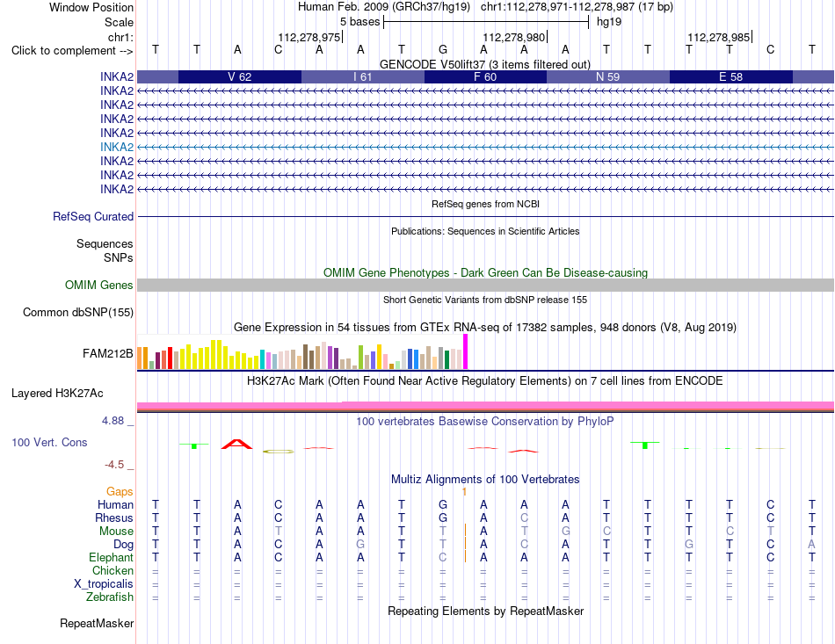835x644 pixels.
Task: Click the 'Click to complement -->' label
Action: point(72,51)
